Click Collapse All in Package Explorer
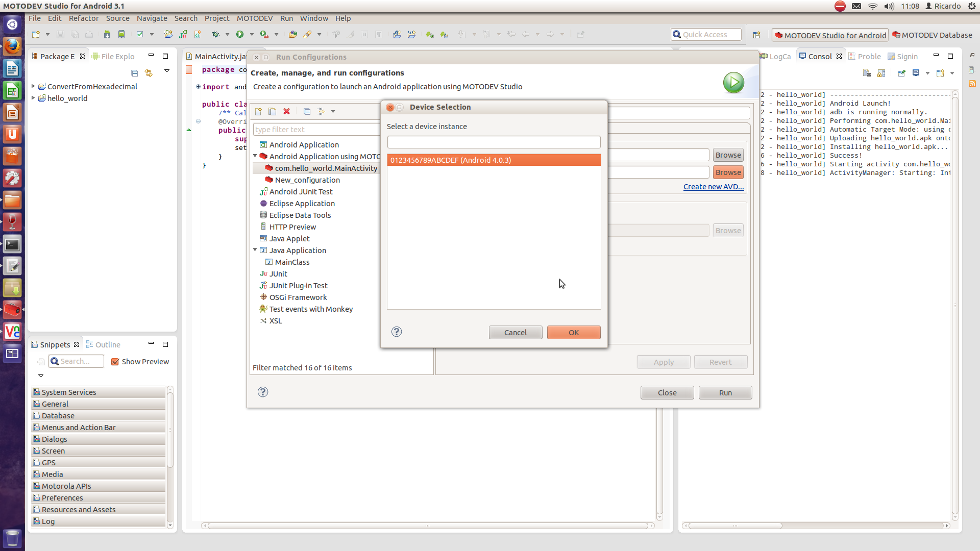The width and height of the screenshot is (980, 551). tap(134, 73)
